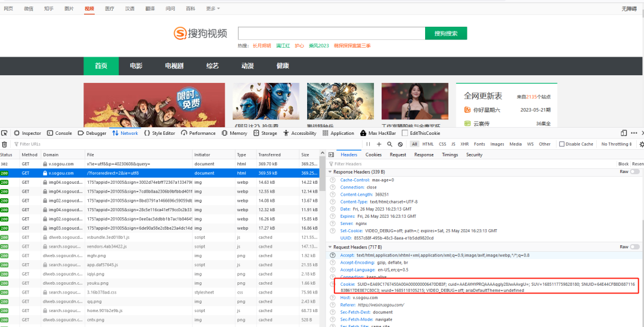Toggle Raw for Response Headers

[634, 172]
